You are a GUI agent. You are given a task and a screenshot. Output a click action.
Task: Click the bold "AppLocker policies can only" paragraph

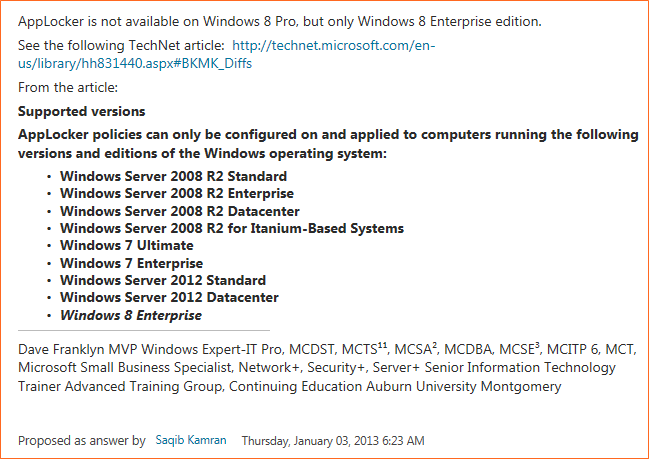(x=327, y=135)
